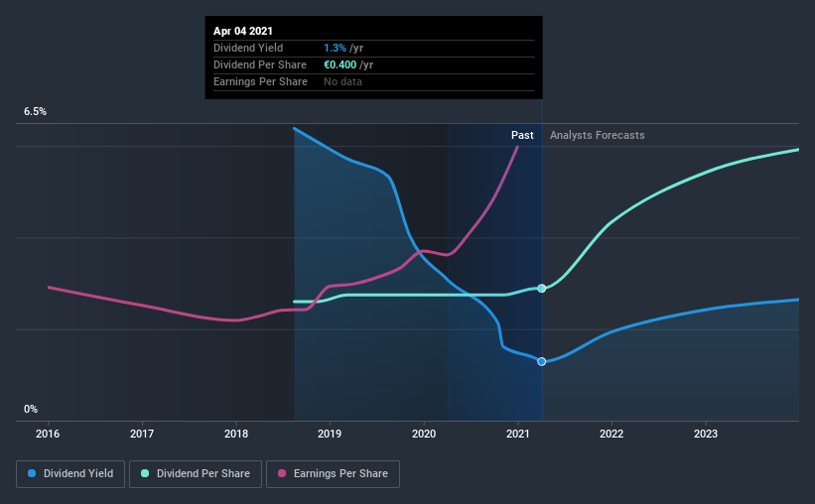Click the Past section label
This screenshot has height=504, width=815.
[x=522, y=136]
